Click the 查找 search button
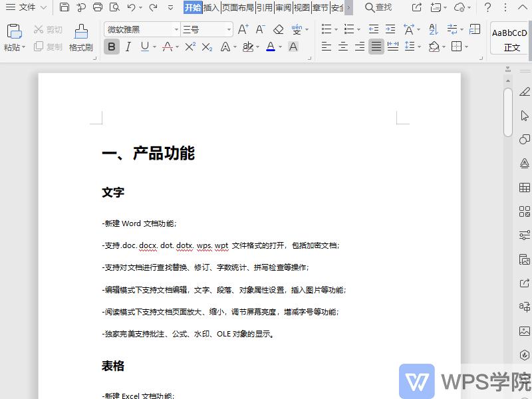 pyautogui.click(x=379, y=8)
